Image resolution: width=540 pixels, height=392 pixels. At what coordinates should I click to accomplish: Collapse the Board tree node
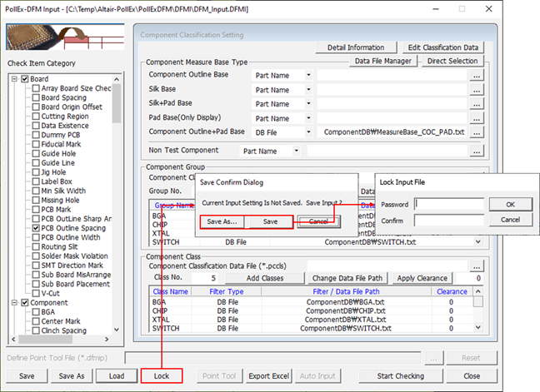click(x=13, y=79)
